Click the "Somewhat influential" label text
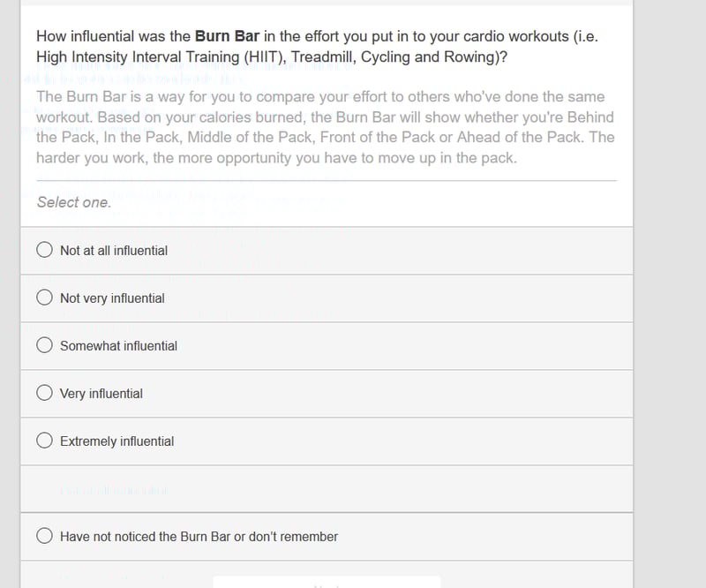 pyautogui.click(x=118, y=346)
